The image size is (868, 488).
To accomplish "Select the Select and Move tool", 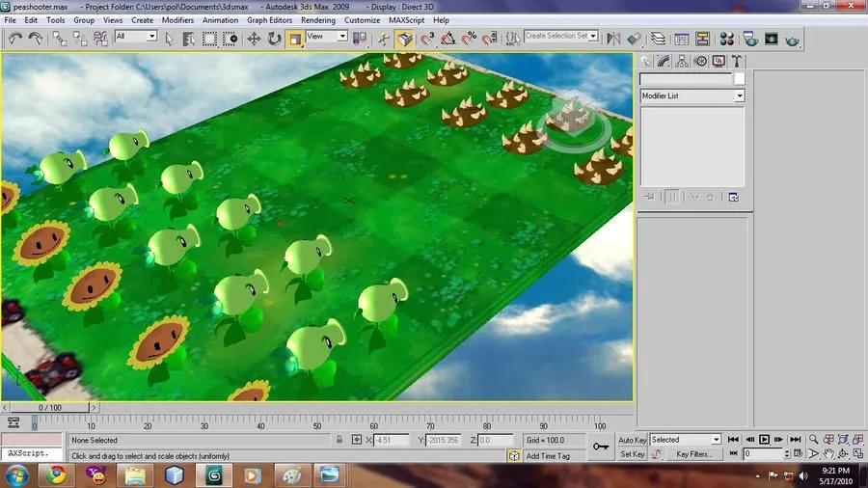I will coord(254,39).
